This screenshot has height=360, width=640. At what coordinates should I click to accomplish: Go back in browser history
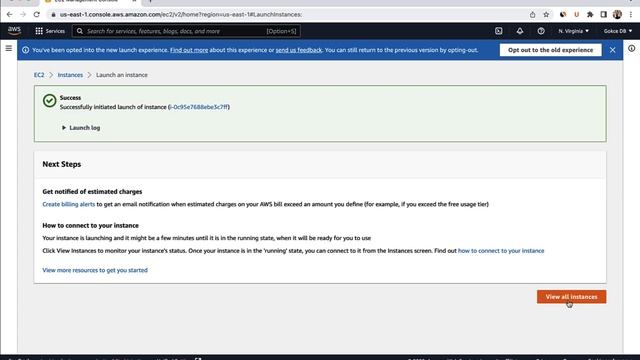(9, 14)
